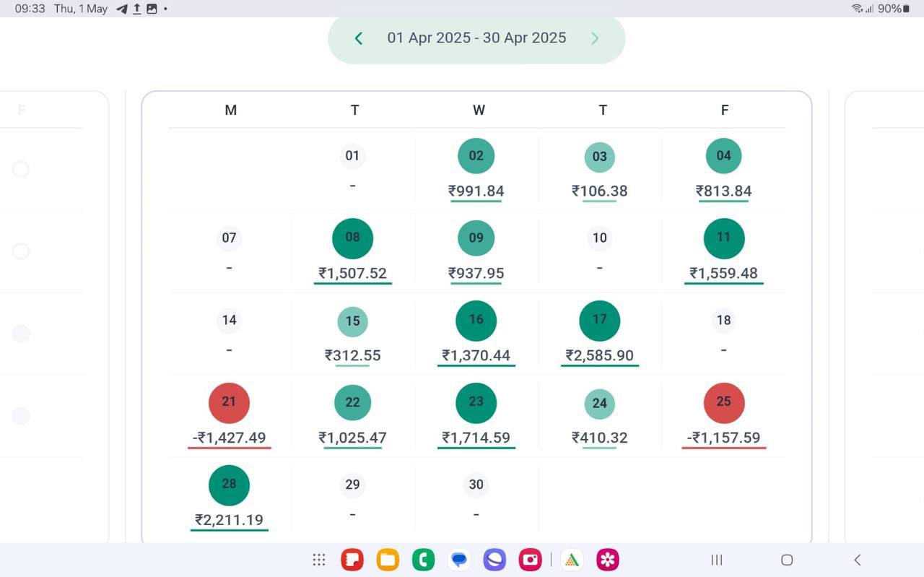Open the blue Messages app
This screenshot has height=577, width=924.
(459, 560)
